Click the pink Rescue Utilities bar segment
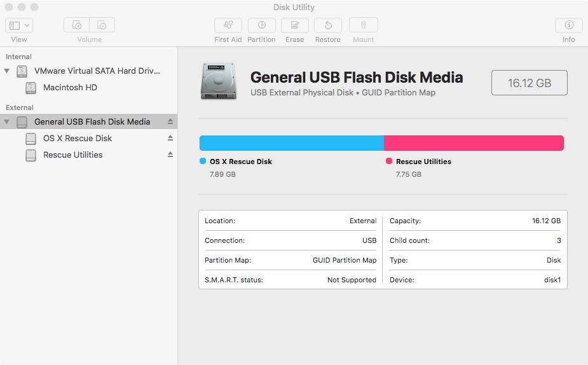The image size is (588, 365). tap(474, 143)
